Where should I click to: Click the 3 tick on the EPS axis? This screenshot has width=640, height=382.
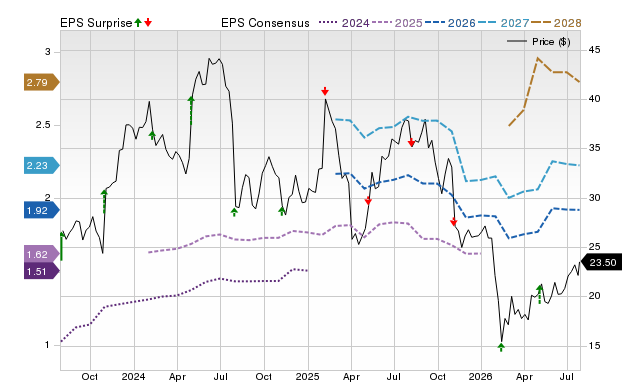(48, 52)
